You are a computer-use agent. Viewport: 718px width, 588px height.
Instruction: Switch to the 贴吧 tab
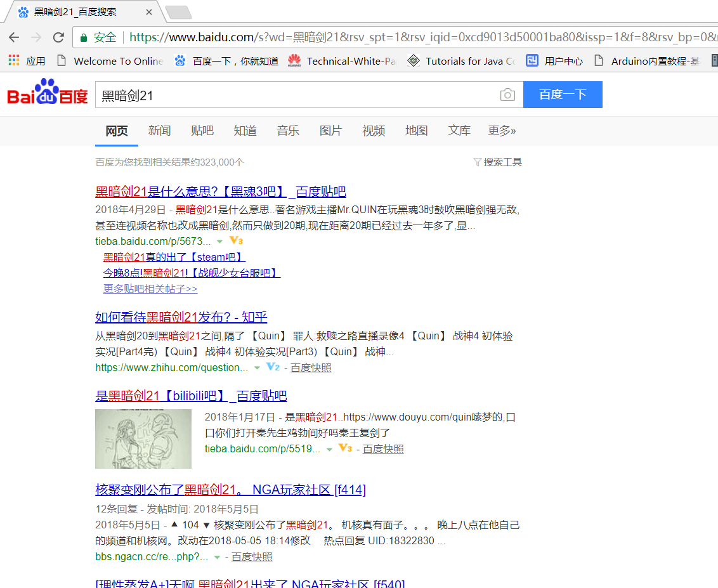[x=202, y=131]
